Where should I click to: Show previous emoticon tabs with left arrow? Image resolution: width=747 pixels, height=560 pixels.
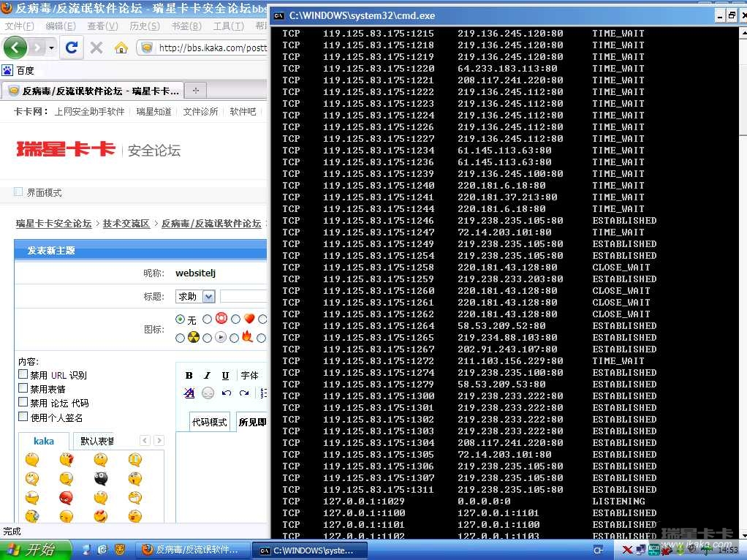coord(145,440)
